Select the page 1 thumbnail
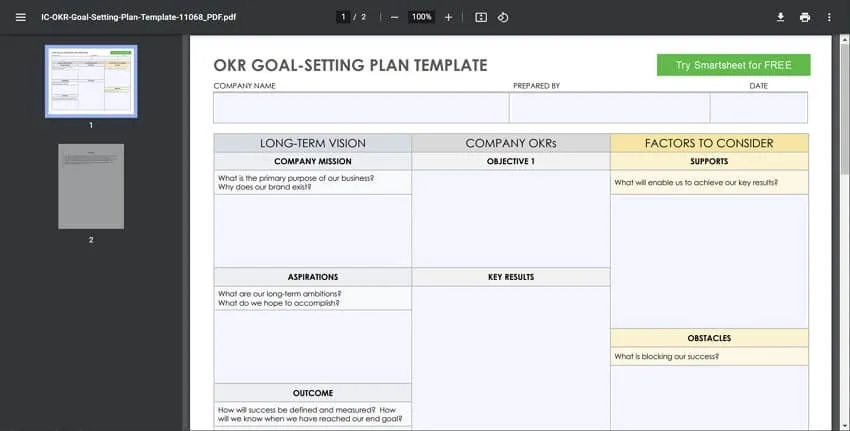The width and height of the screenshot is (850, 431). pos(91,81)
